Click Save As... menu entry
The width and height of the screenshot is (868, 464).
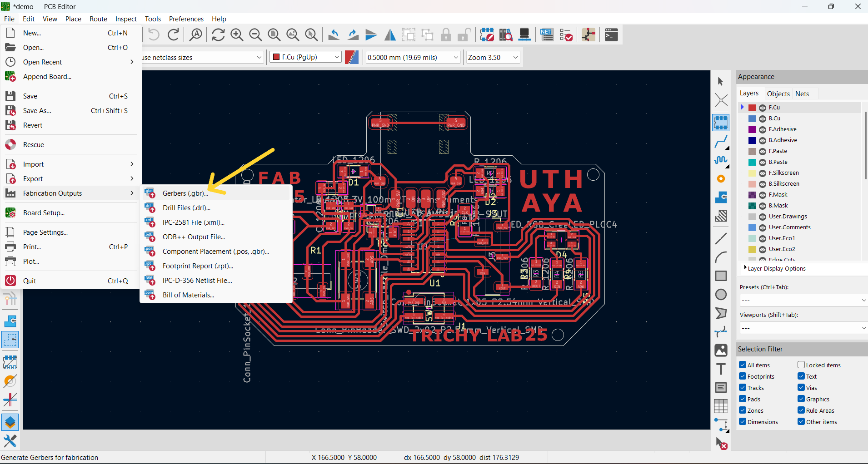coord(71,110)
